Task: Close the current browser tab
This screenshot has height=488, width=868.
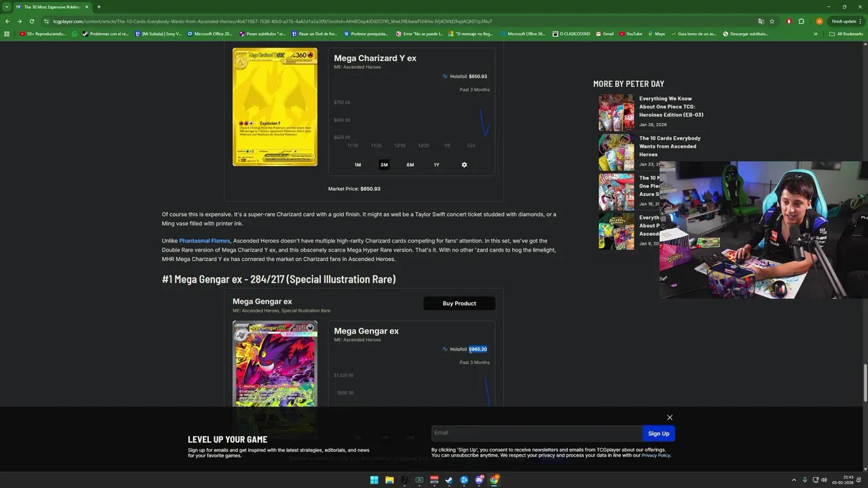Action: click(x=87, y=7)
